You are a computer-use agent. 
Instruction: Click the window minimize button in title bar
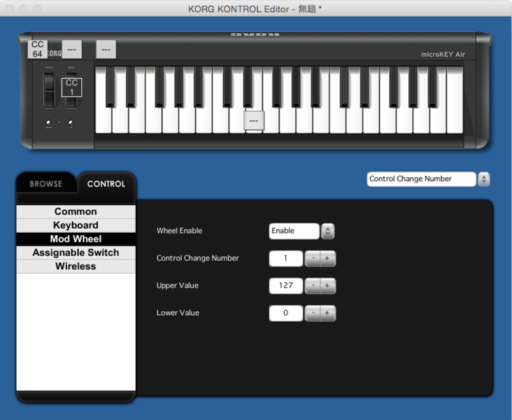point(24,9)
